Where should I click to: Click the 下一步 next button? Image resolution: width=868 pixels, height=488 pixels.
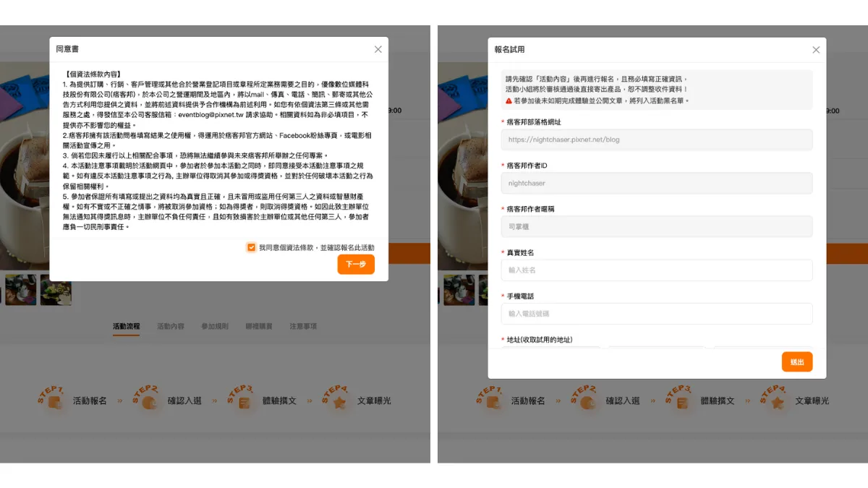click(356, 265)
